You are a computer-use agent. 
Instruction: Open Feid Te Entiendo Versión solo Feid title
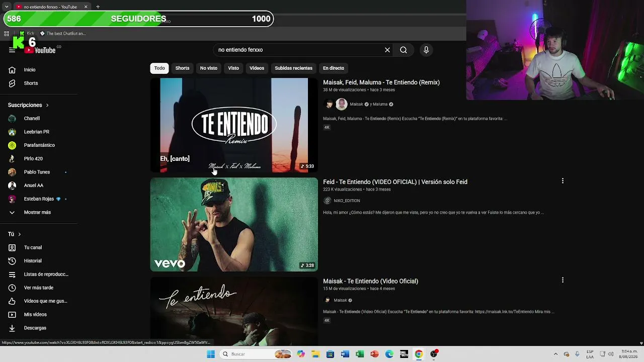pyautogui.click(x=395, y=182)
